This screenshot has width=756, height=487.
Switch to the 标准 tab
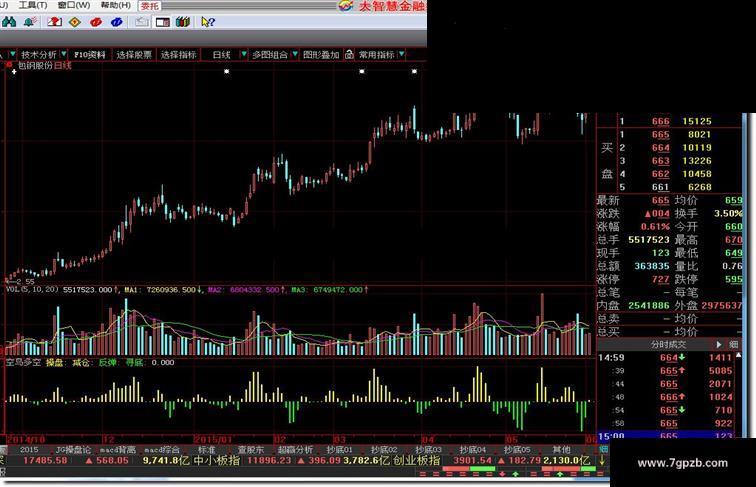tap(206, 449)
